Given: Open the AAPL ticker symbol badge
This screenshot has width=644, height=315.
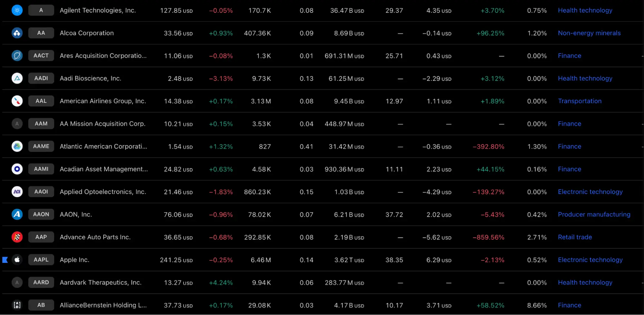Looking at the screenshot, I should (41, 260).
